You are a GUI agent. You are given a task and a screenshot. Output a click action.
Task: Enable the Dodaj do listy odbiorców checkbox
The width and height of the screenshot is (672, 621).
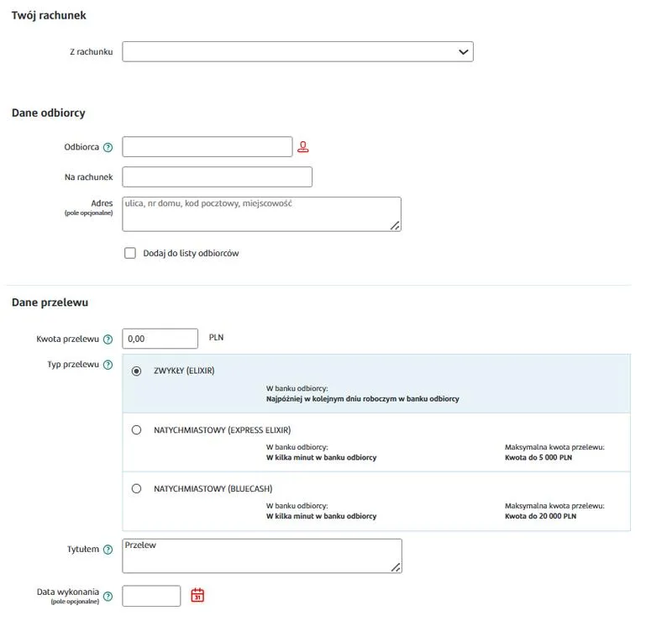[130, 252]
